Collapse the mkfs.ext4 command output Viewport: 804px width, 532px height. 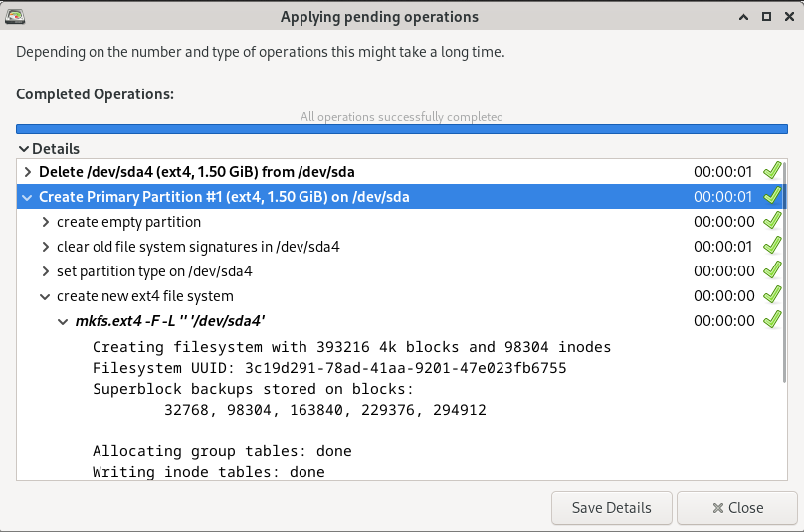(x=64, y=321)
